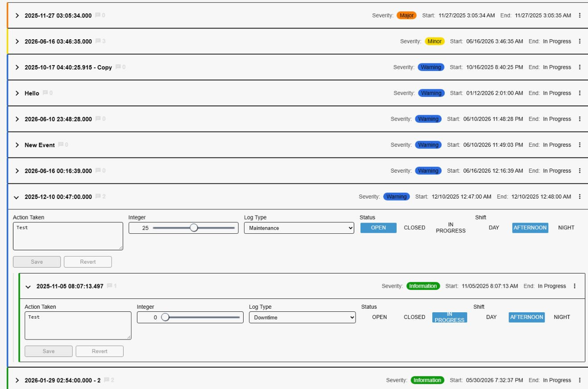The width and height of the screenshot is (588, 389).
Task: Click the yellow Minor severity badge
Action: pyautogui.click(x=435, y=41)
